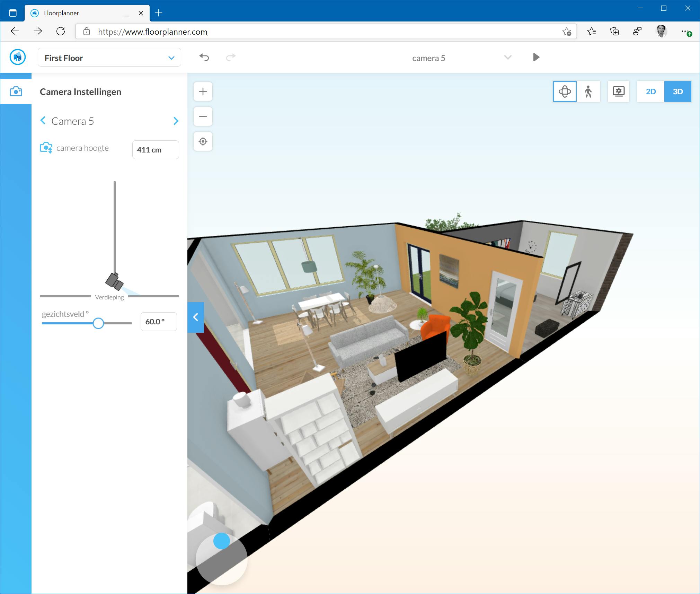
Task: Click the gezichtsveld slider handle
Action: point(98,323)
